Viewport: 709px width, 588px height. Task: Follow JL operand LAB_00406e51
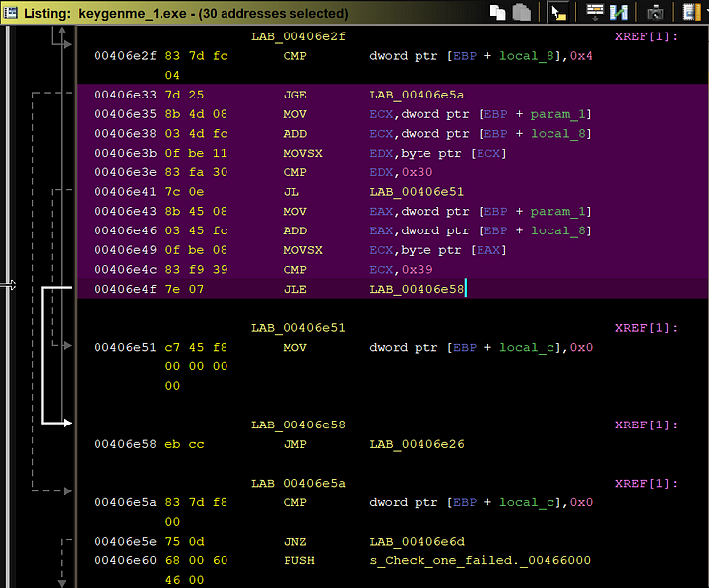coord(417,192)
